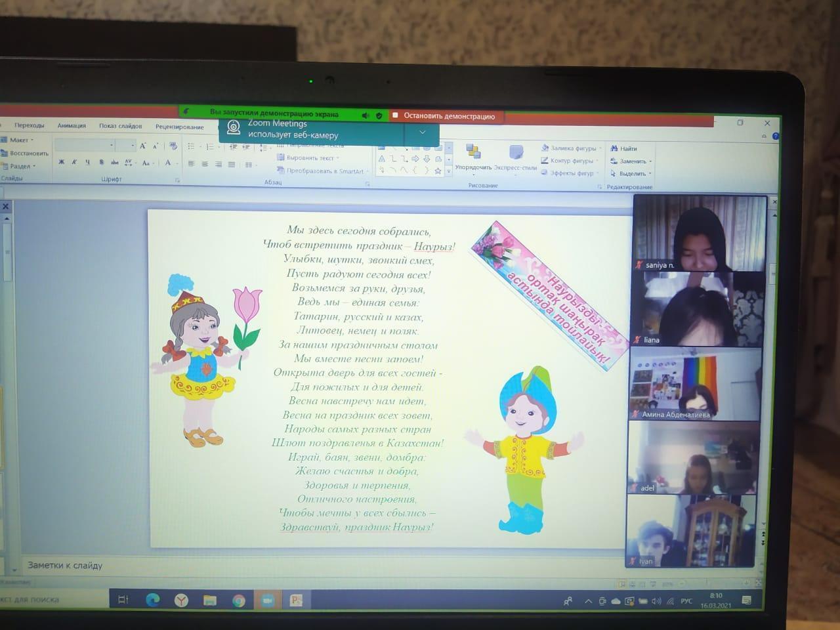The width and height of the screenshot is (840, 630).
Task: Open Экспресс-стили quick styles
Action: [516, 157]
